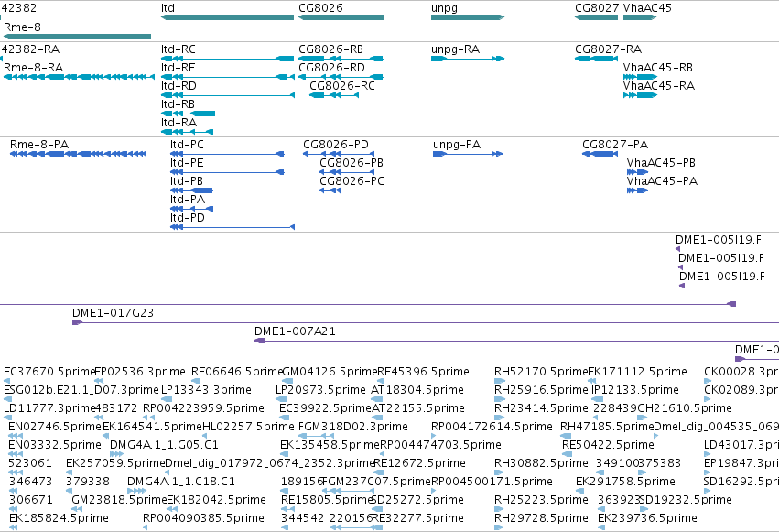Click EST RH47185.5prime
Image resolution: width=779 pixels, height=532 pixels.
click(566, 436)
